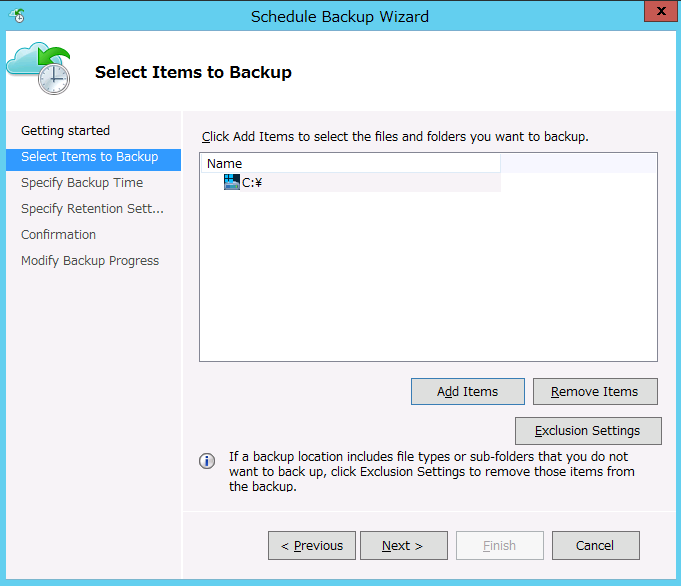This screenshot has width=681, height=586.
Task: Jump to the Specify Retention Settings step
Action: (92, 209)
